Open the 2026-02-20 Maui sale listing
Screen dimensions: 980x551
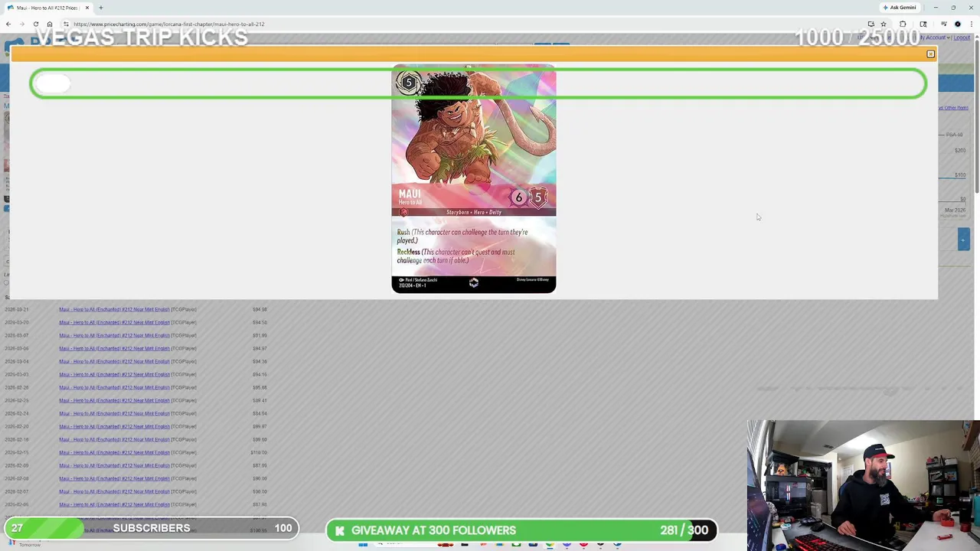pyautogui.click(x=114, y=426)
